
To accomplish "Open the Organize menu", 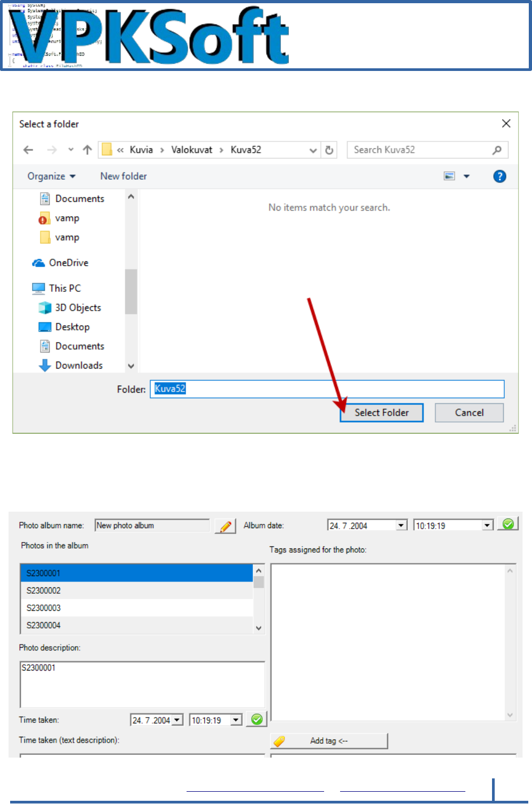I will click(x=52, y=176).
